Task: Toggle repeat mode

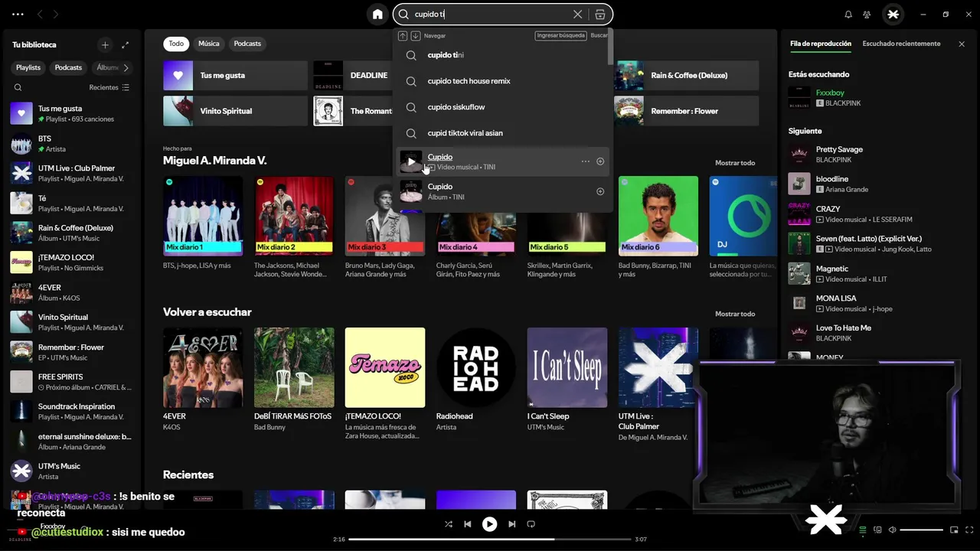Action: point(531,524)
